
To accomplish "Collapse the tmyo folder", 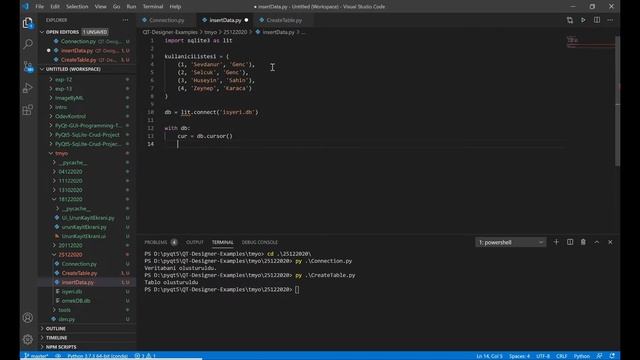I will [x=87, y=153].
